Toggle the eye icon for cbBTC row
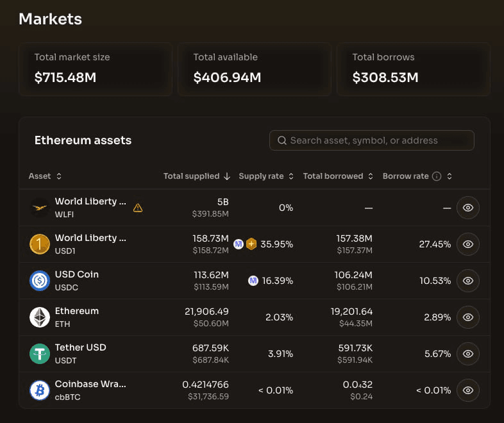This screenshot has width=504, height=423. point(468,390)
